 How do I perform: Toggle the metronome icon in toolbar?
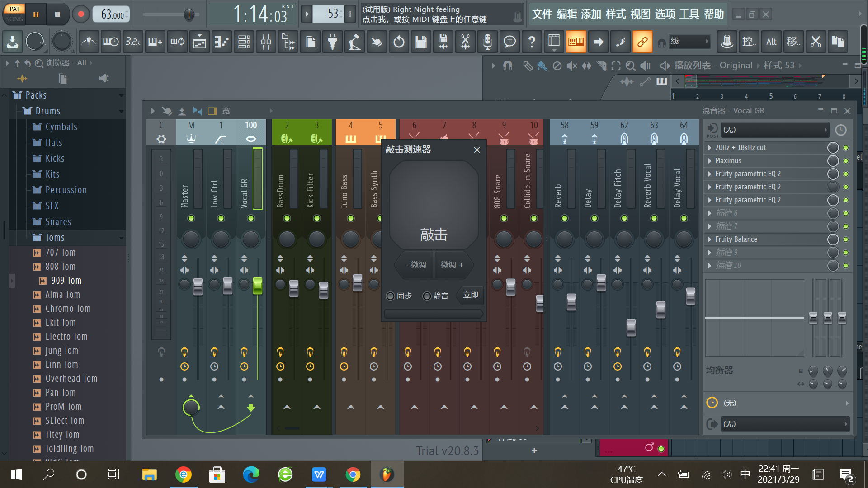click(x=89, y=42)
